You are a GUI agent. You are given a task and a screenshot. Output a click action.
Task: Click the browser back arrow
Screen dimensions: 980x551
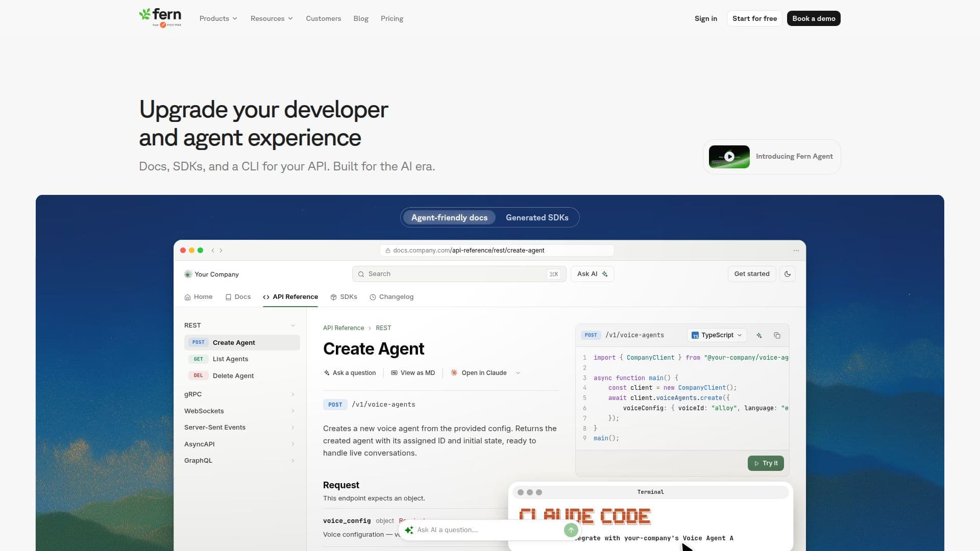pyautogui.click(x=213, y=251)
